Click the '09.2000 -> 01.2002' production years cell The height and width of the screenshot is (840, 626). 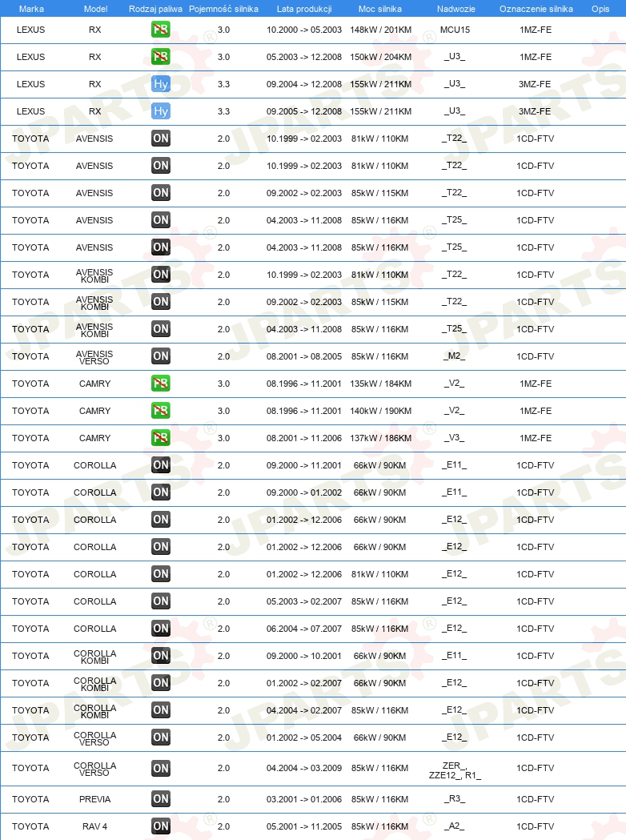coord(304,492)
